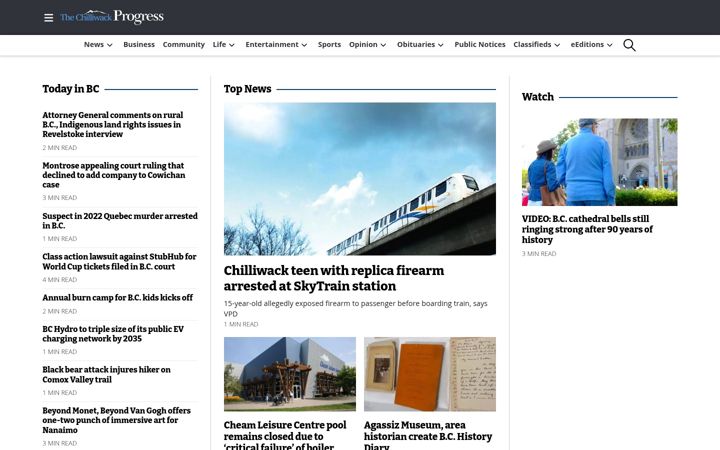Screen dimensions: 720x450
Task: Click the Life menu label
Action: [x=219, y=45]
